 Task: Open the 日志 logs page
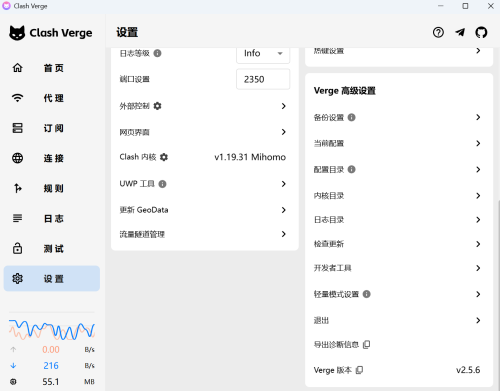[52, 218]
